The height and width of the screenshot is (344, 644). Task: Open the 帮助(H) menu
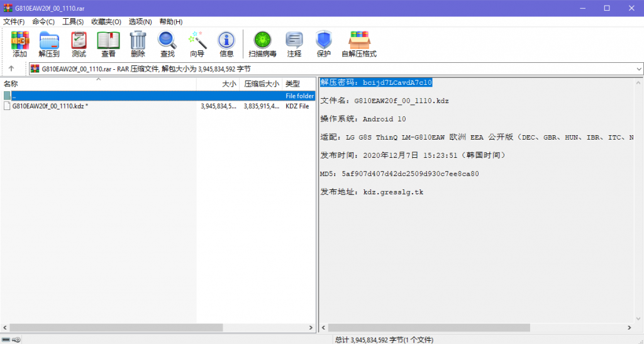point(171,22)
